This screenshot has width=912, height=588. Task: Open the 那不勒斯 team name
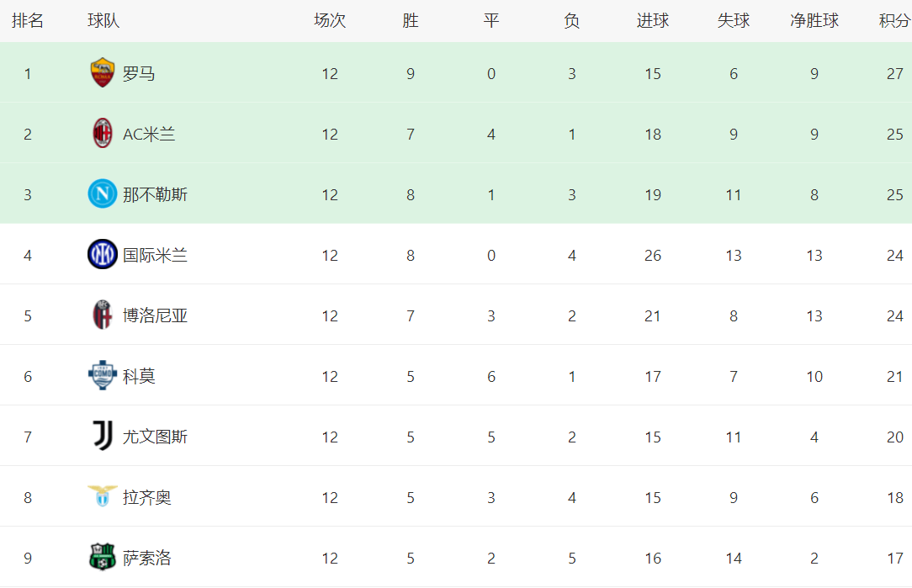pos(155,195)
